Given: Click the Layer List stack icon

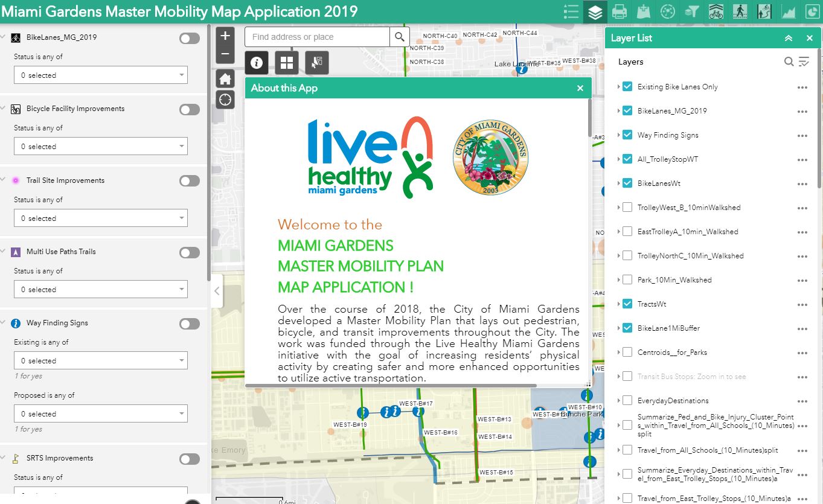Looking at the screenshot, I should pyautogui.click(x=595, y=11).
